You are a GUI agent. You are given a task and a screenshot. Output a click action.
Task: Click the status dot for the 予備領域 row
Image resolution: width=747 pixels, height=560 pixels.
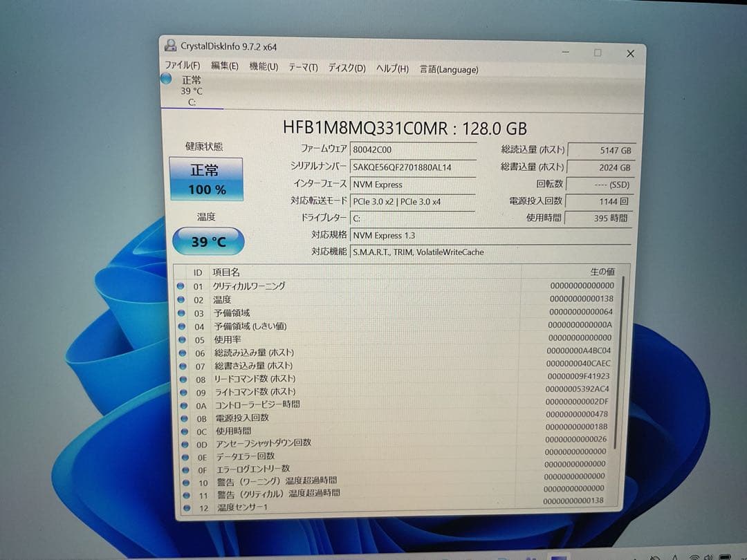[181, 312]
